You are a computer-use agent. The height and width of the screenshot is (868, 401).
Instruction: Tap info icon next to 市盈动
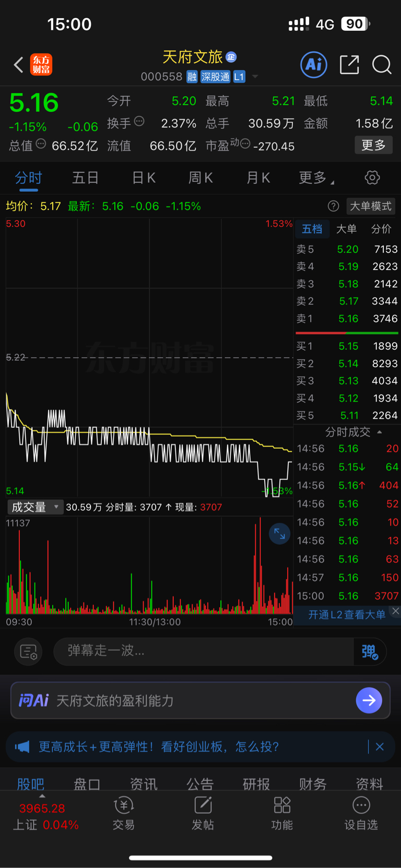point(245,144)
